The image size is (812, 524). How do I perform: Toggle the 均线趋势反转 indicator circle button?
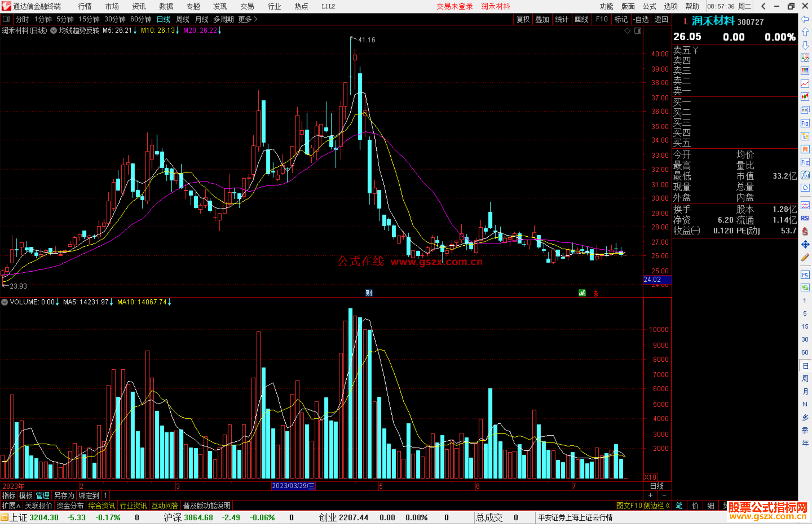pyautogui.click(x=53, y=30)
